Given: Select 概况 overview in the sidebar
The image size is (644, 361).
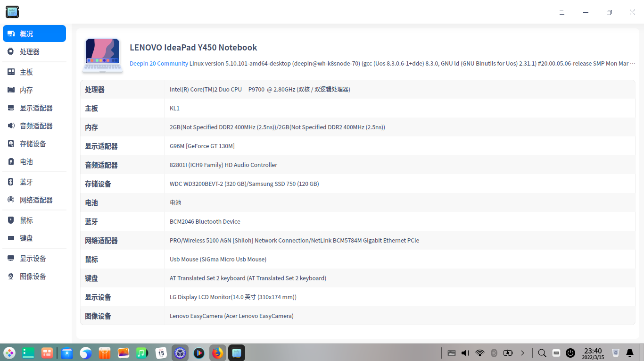Looking at the screenshot, I should [34, 34].
